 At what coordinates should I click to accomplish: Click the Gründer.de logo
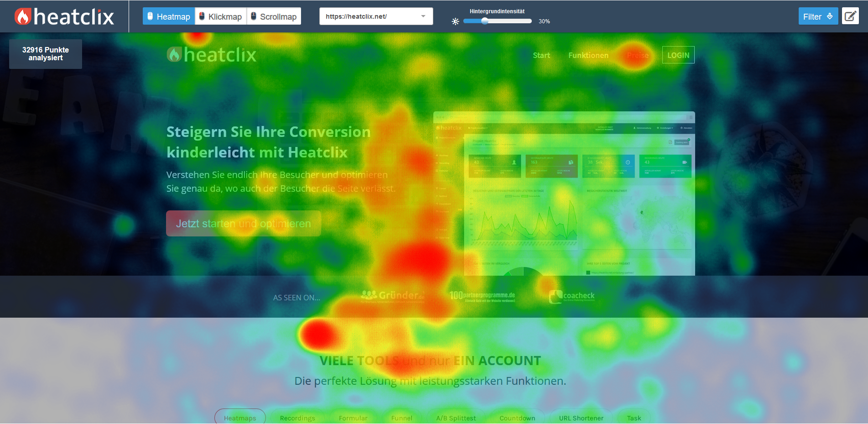click(392, 296)
